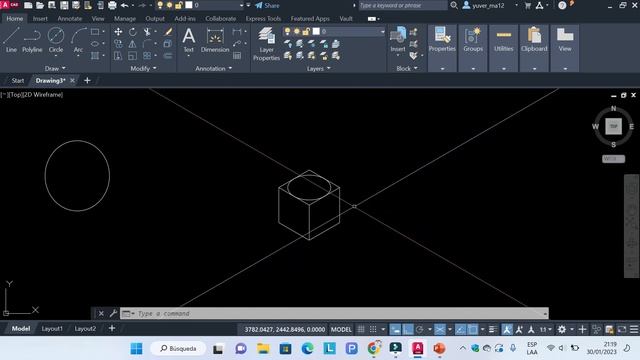Toggle 2D Object Snap in status bar

(x=472, y=329)
